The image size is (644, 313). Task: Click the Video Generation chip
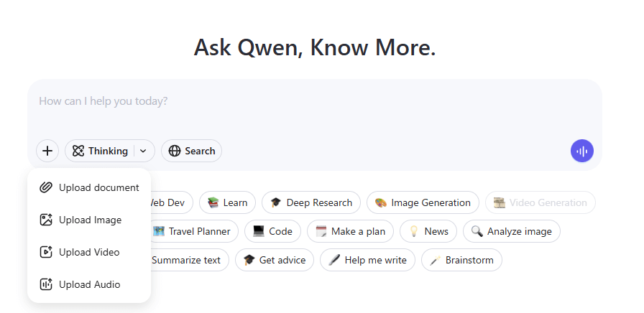coord(540,202)
